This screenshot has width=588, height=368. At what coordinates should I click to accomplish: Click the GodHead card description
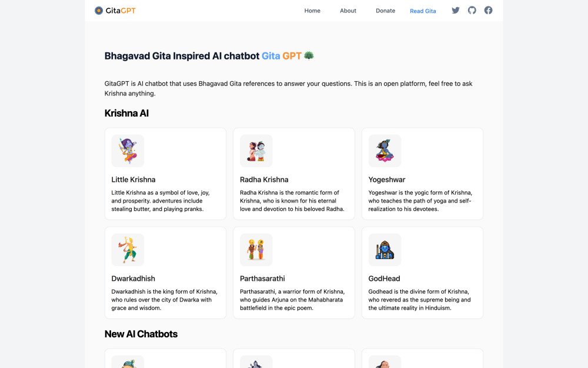coord(420,300)
